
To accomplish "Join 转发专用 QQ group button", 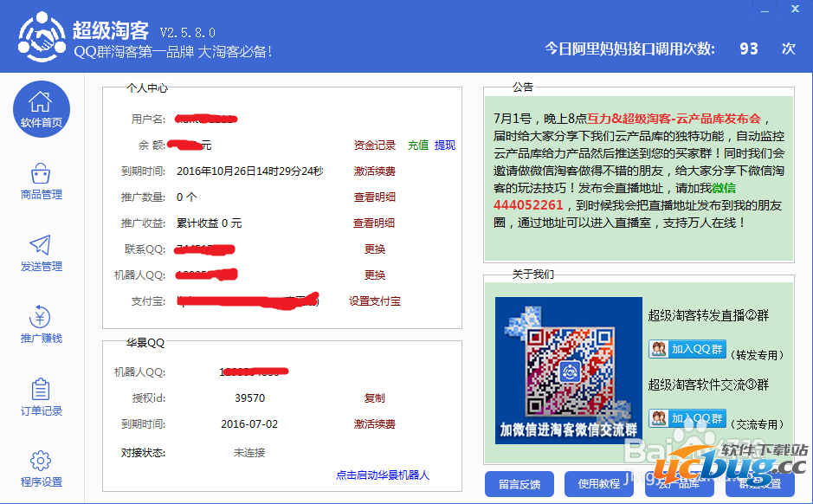I will pos(687,349).
